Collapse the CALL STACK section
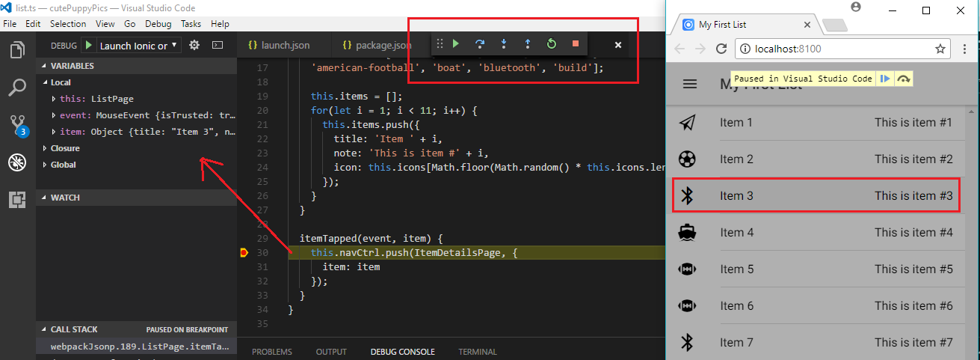Image resolution: width=980 pixels, height=360 pixels. pos(136,329)
